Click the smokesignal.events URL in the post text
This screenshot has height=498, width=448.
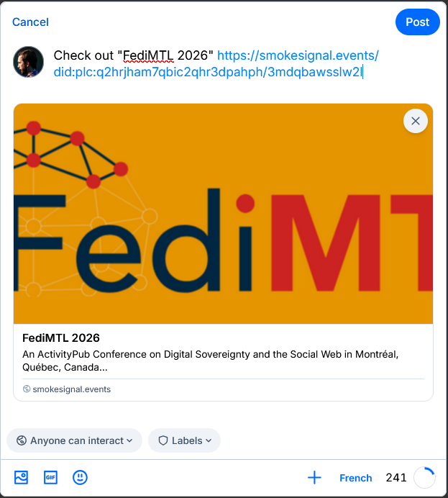(x=297, y=56)
